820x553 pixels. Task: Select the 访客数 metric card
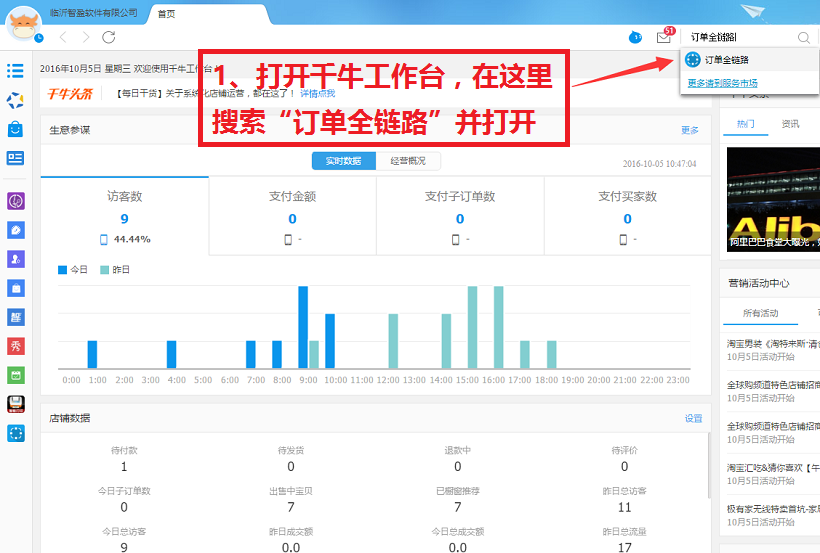tap(124, 216)
